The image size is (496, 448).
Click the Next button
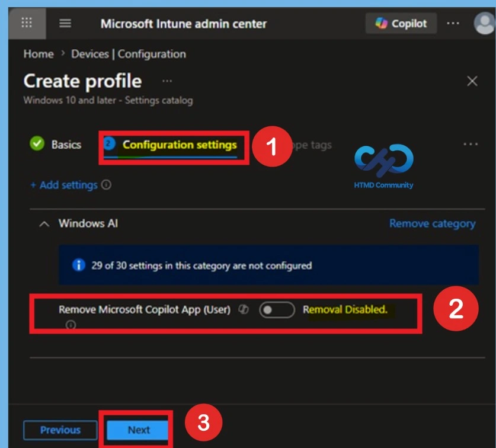(x=137, y=430)
